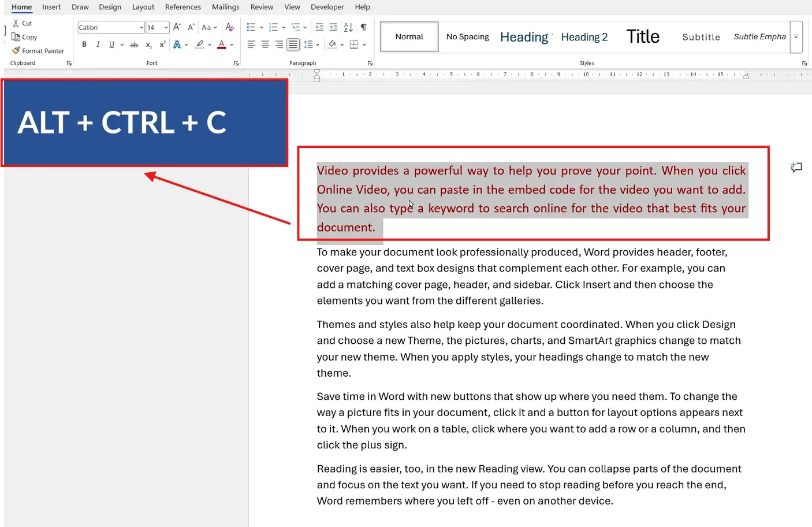Click the right indent marker on ruler

[x=746, y=76]
